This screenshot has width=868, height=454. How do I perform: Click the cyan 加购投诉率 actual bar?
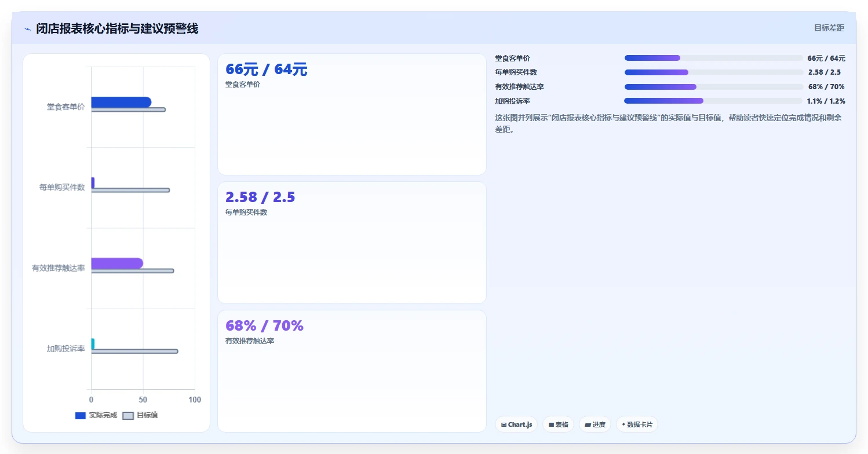click(x=93, y=343)
